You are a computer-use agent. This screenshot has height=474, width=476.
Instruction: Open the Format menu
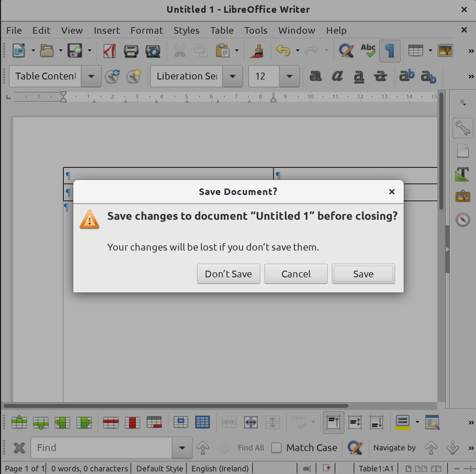coord(147,31)
